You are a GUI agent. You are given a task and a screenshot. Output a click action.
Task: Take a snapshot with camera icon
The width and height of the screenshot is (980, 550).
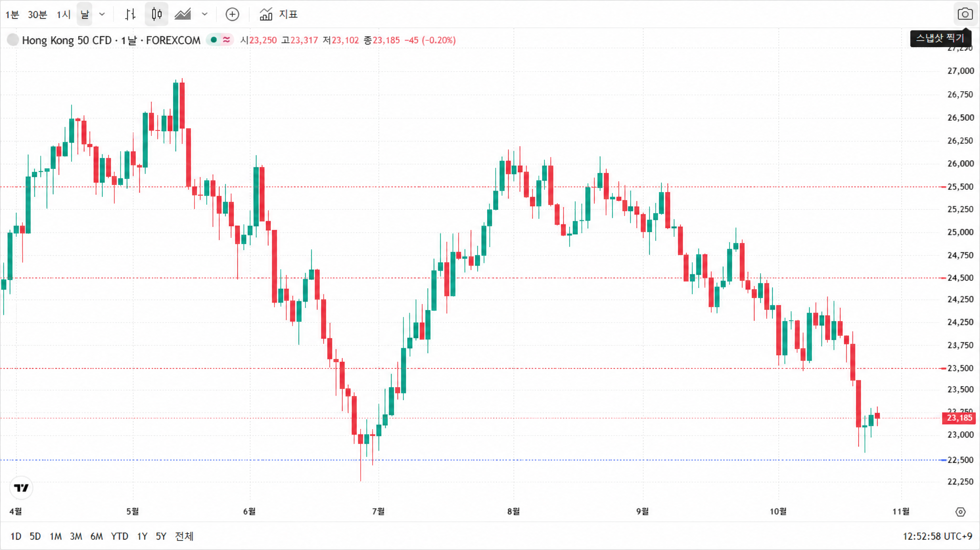(965, 14)
